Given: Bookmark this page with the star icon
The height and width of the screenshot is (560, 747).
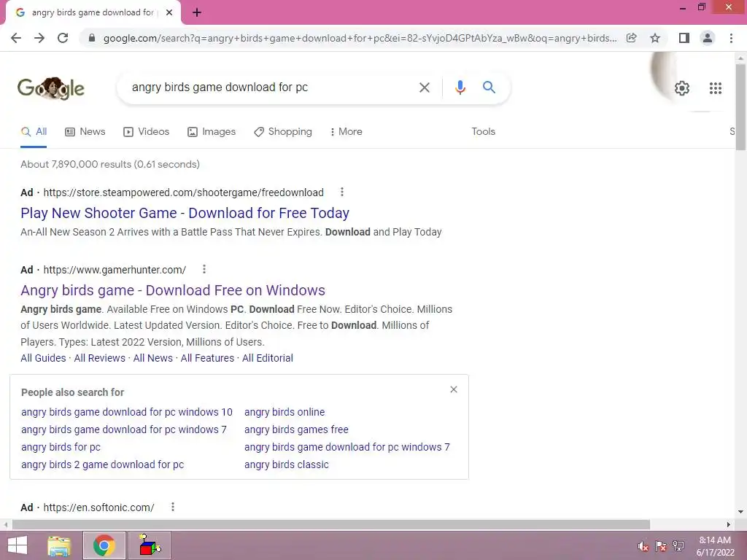Looking at the screenshot, I should coord(655,38).
